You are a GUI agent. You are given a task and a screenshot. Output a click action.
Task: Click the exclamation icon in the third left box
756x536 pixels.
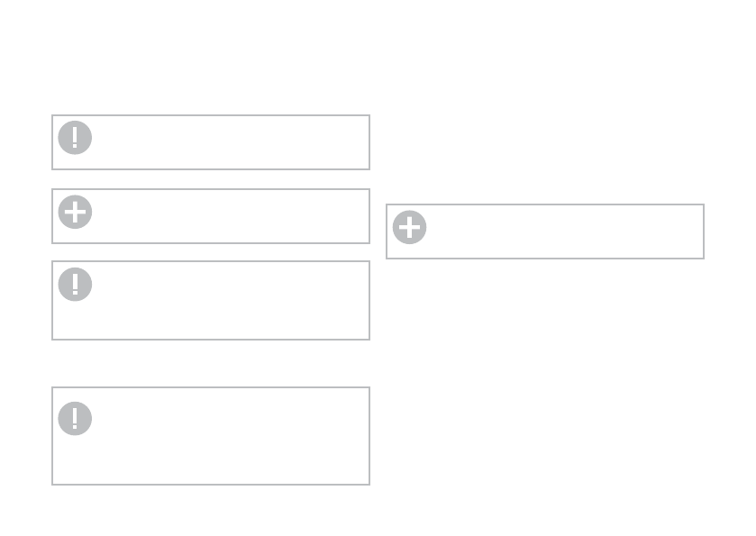(75, 284)
